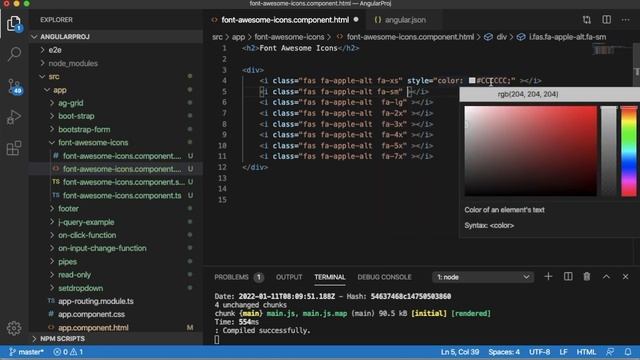Open the Extensions view icon
This screenshot has width=640, height=360.
[14, 148]
